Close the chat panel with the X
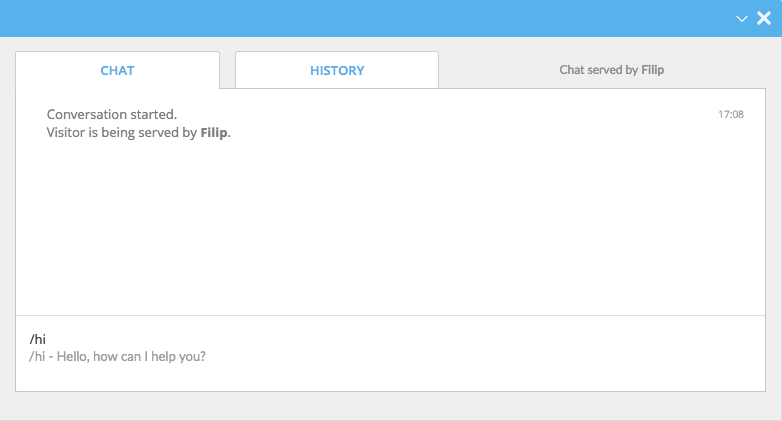This screenshot has width=782, height=421. 764,18
